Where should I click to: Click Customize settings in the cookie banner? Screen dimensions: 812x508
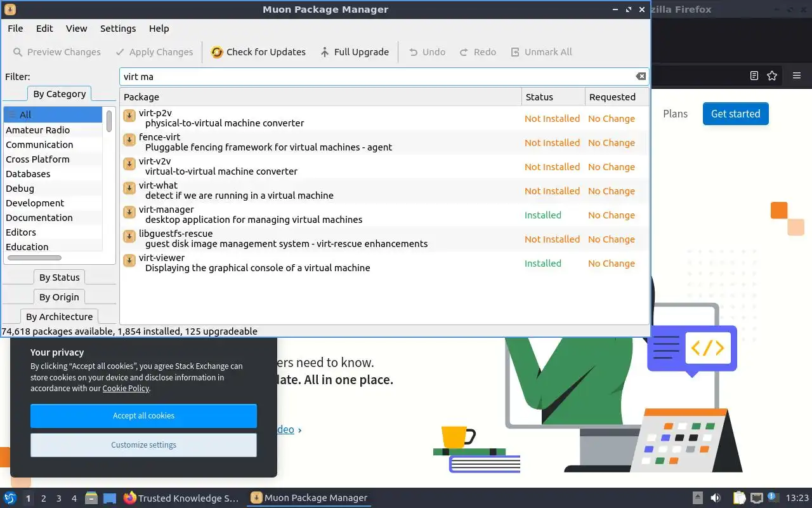pyautogui.click(x=143, y=445)
